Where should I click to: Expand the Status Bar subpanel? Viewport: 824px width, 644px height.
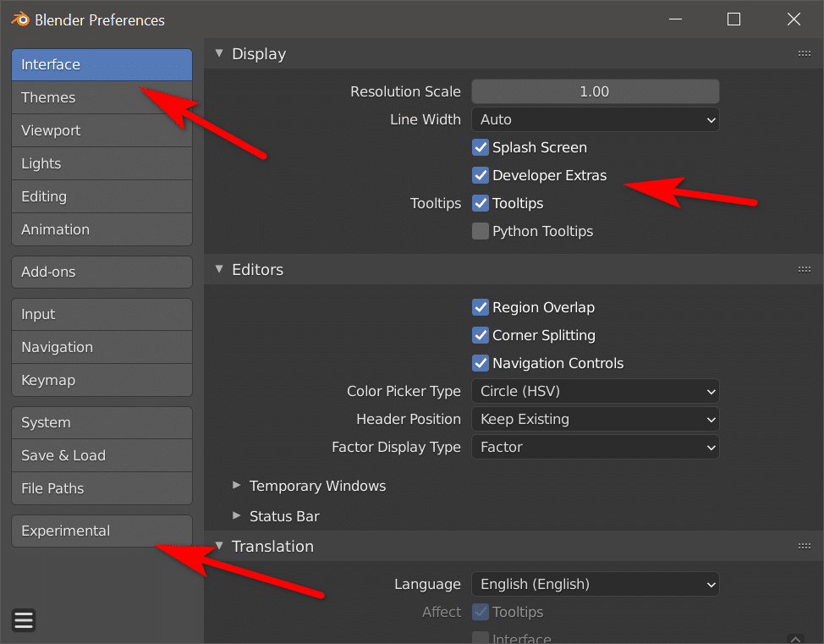tap(237, 515)
